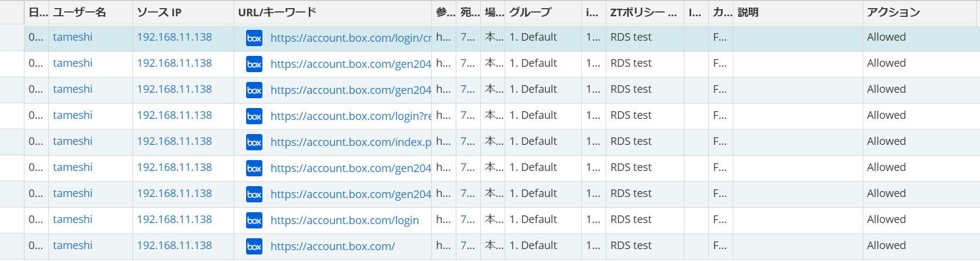This screenshot has width=980, height=261.
Task: Open the https://account.box.com/ root link
Action: point(332,246)
